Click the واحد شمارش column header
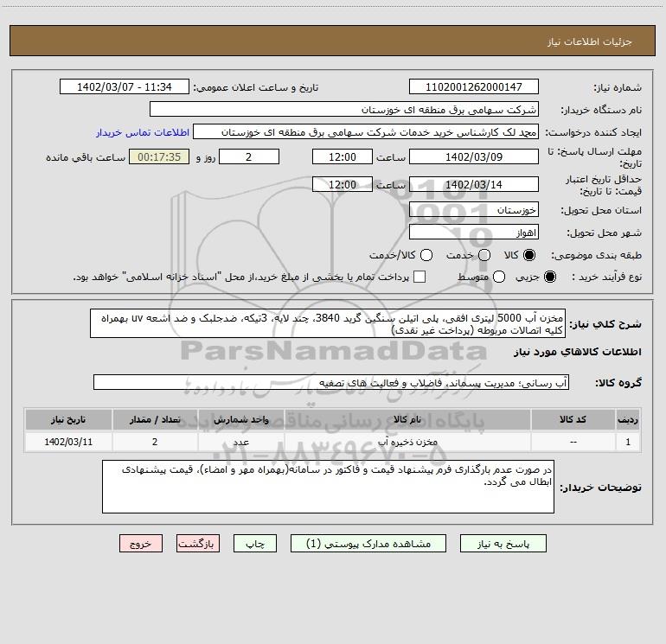Viewport: 666px width, 644px height. click(240, 419)
